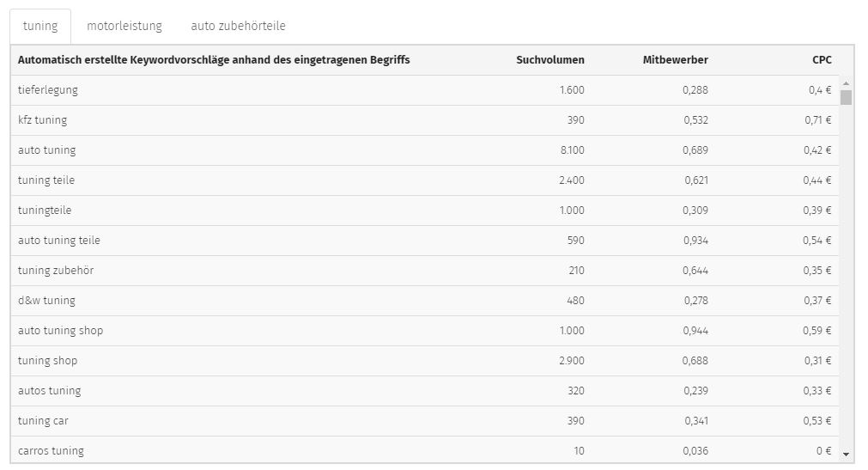Click the vertical scrollbar thumb
This screenshot has width=868, height=470.
(846, 98)
